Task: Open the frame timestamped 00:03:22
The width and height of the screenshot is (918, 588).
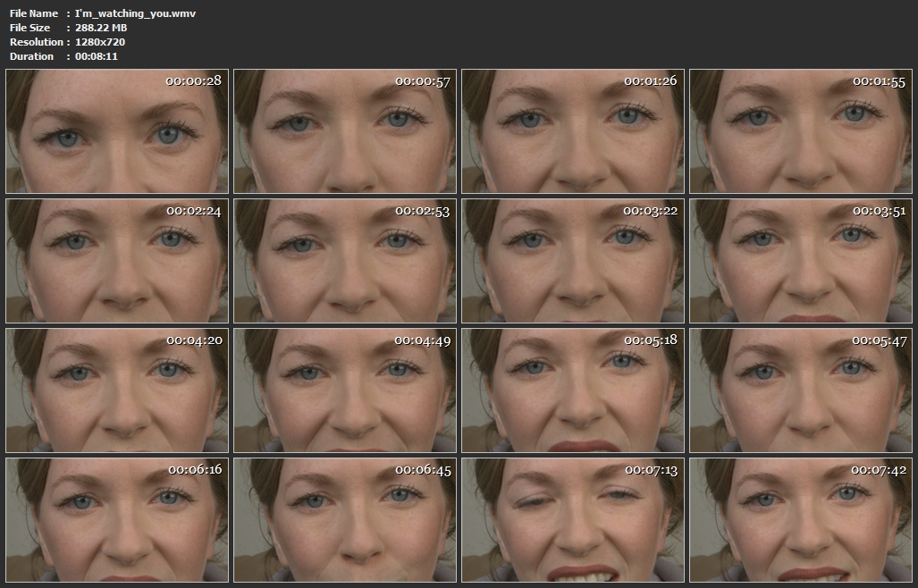Action: (x=573, y=261)
